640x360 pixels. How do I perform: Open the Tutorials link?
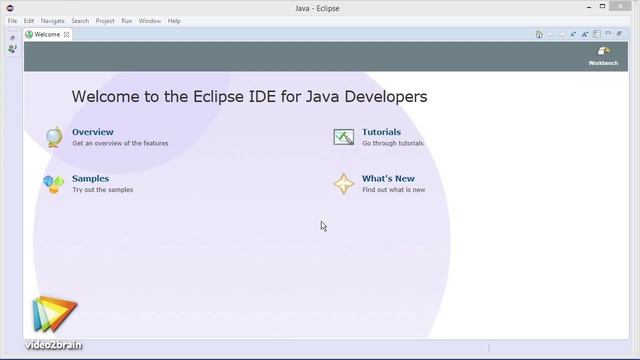[381, 132]
